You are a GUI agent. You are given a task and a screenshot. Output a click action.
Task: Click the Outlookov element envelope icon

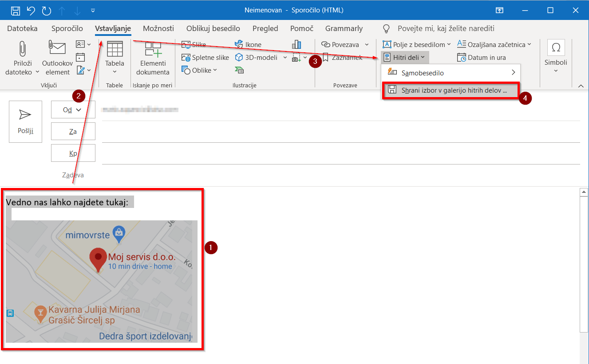[57, 48]
